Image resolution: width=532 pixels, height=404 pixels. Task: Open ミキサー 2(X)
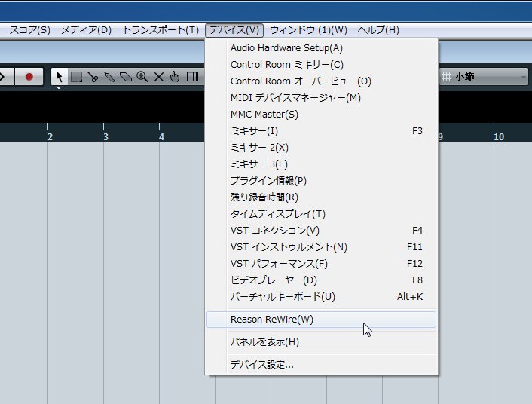point(321,148)
